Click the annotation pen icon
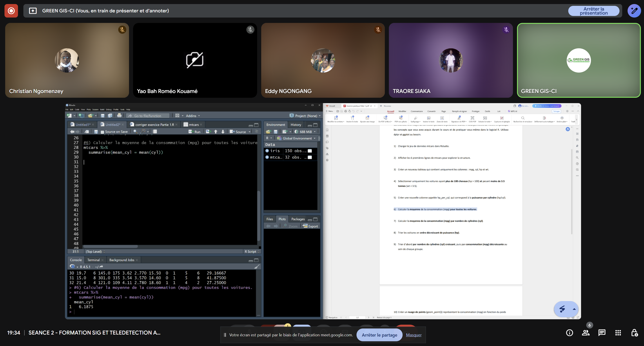The image size is (644, 346). (x=634, y=11)
